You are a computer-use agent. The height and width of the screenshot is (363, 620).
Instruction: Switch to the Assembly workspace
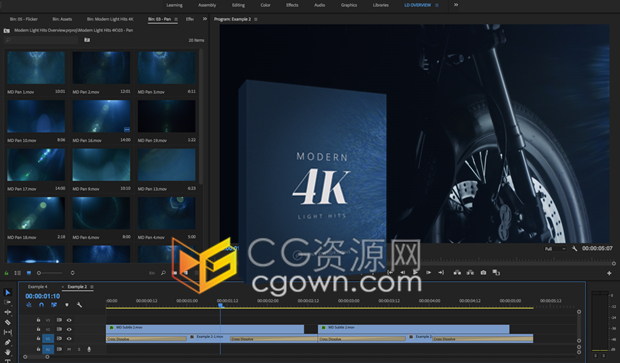[207, 5]
